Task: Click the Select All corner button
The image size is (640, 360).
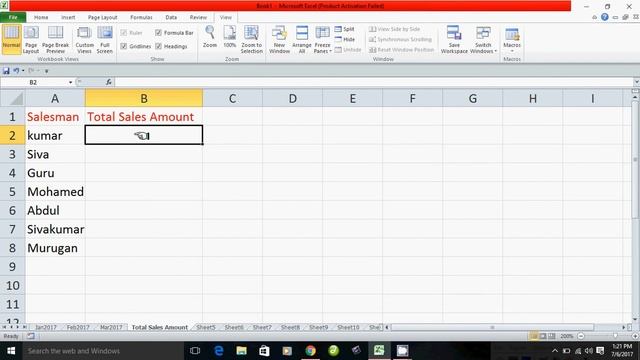Action: [12, 98]
